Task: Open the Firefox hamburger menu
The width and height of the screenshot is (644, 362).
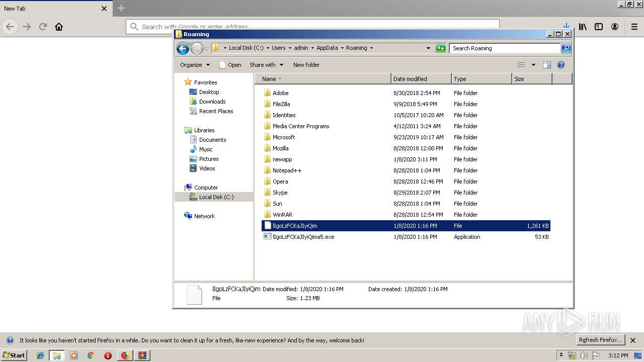Action: (x=634, y=27)
